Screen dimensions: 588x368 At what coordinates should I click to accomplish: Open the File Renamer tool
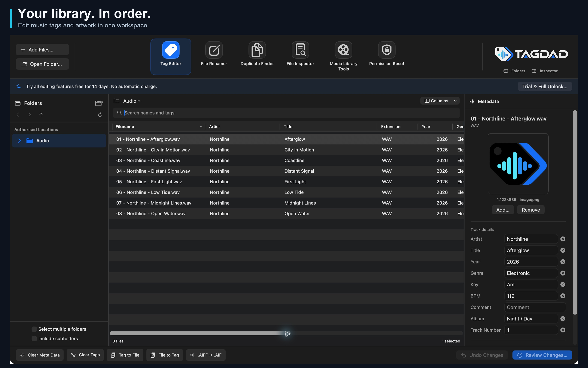[214, 54]
